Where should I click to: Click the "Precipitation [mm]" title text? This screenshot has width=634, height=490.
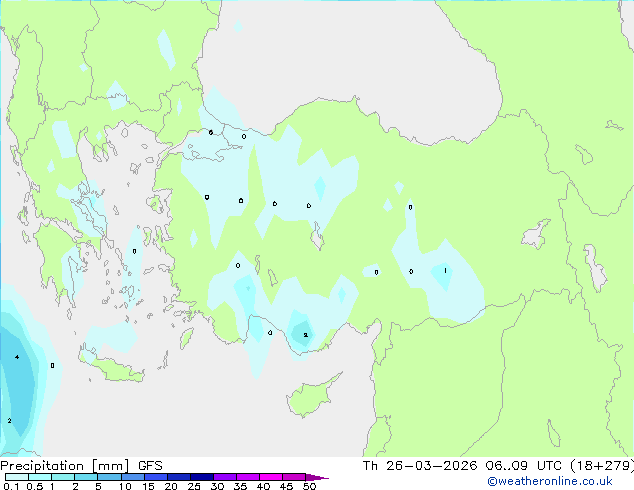[64, 466]
